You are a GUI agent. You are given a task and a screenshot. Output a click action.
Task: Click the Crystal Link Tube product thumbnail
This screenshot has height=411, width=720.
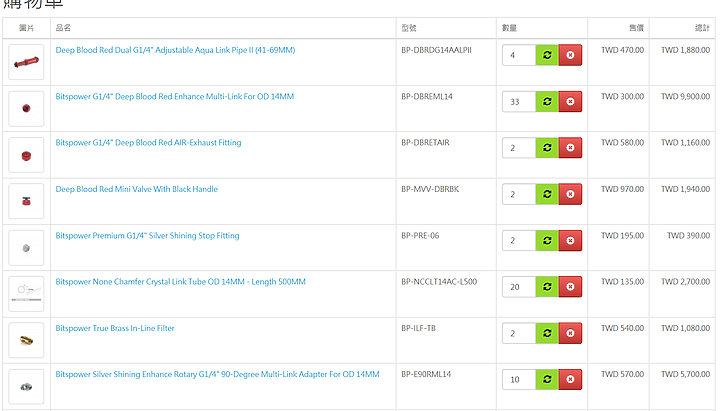pyautogui.click(x=26, y=294)
